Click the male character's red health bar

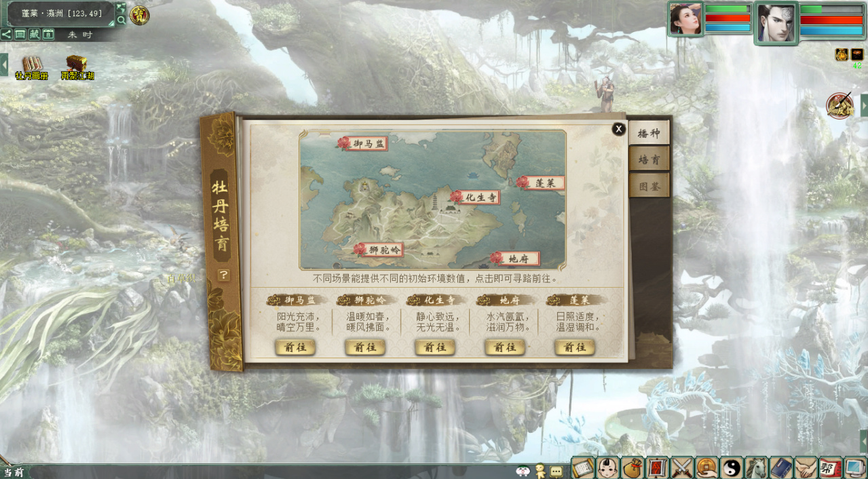pos(831,20)
